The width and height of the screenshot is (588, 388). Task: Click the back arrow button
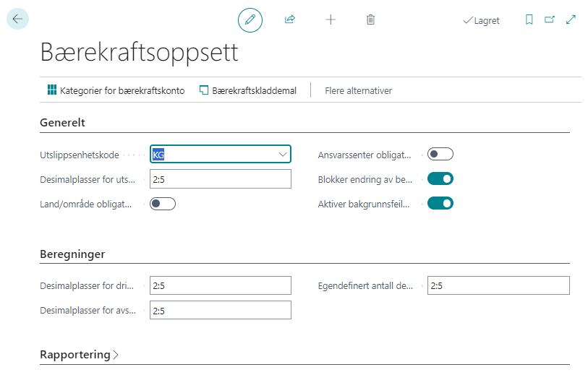point(17,19)
